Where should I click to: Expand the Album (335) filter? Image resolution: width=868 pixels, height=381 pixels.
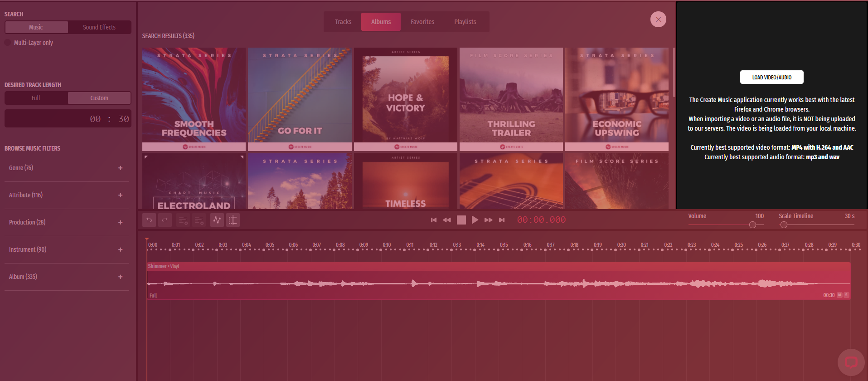tap(67, 277)
